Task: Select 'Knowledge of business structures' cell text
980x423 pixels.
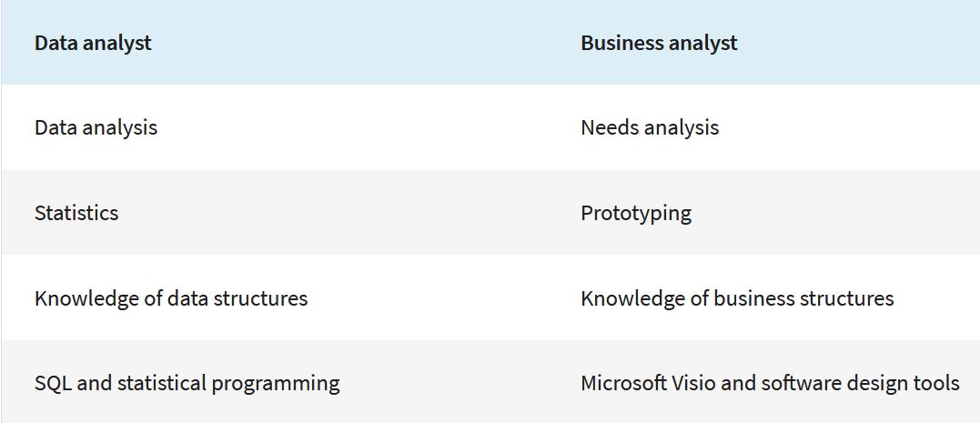Action: [x=737, y=298]
